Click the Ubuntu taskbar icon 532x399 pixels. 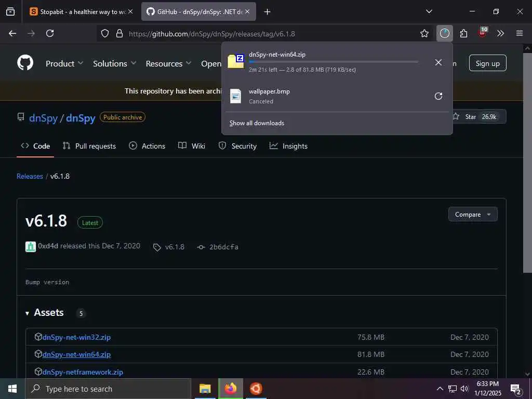pyautogui.click(x=256, y=389)
